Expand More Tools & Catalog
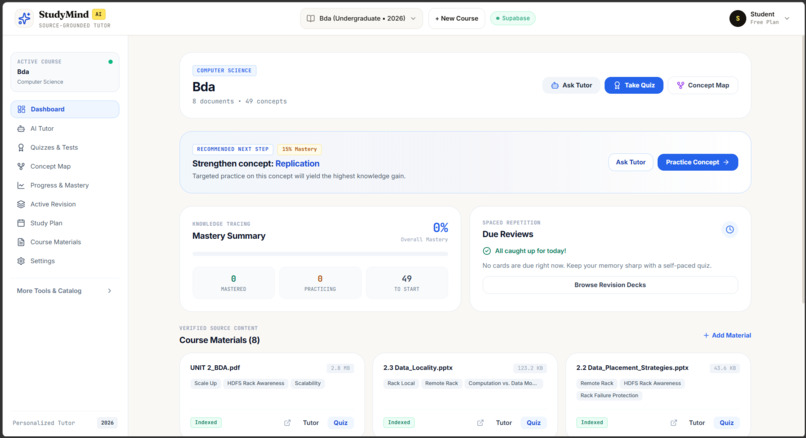This screenshot has height=438, width=806. [x=65, y=291]
